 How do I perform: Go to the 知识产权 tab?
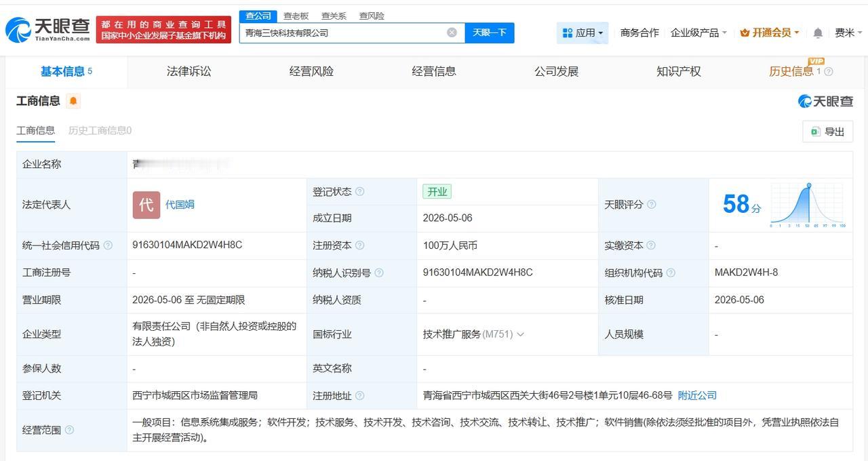679,71
